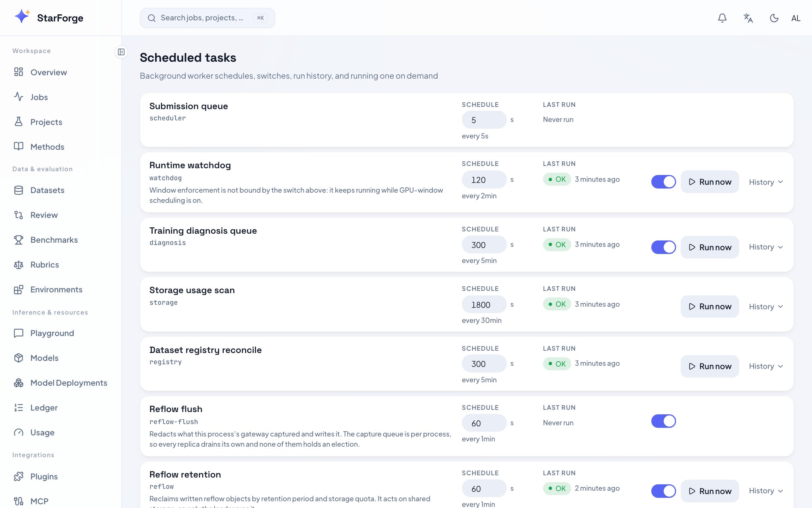This screenshot has width=812, height=508.
Task: Click the Datasets database icon
Action: tap(18, 190)
